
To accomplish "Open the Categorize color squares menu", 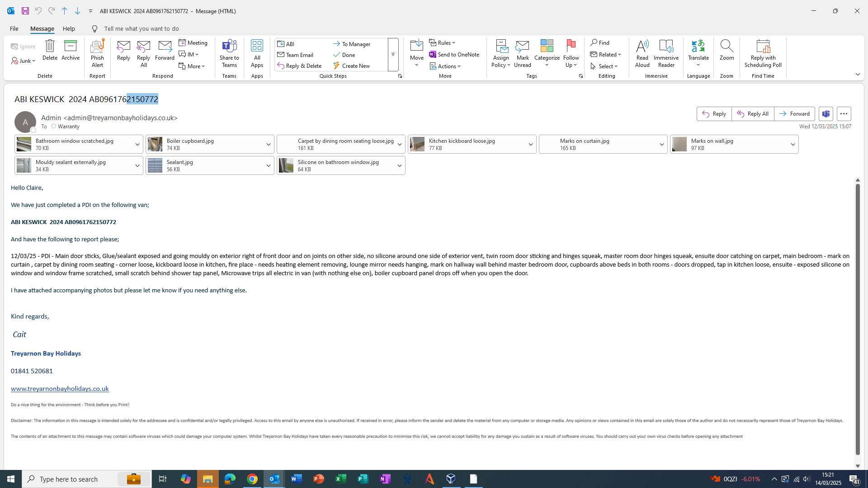I will tap(547, 46).
